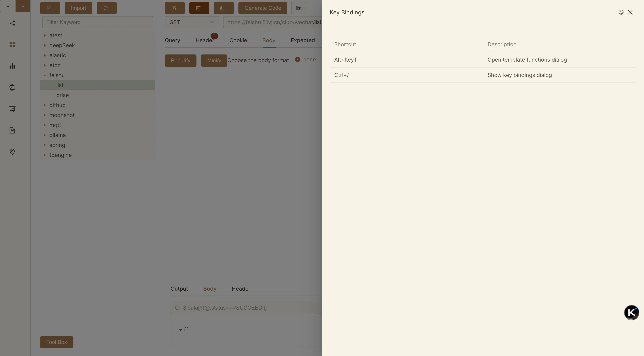Expand the moonshot tree node
Viewport: 644px width, 356px height.
click(x=45, y=115)
